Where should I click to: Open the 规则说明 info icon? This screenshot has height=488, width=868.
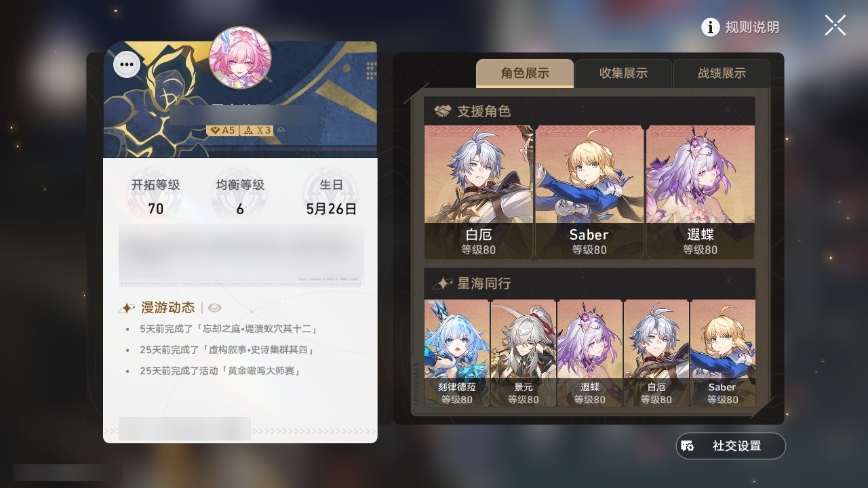(x=710, y=27)
